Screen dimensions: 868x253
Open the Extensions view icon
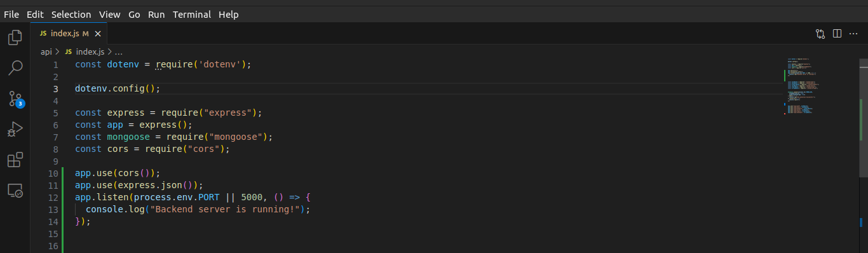click(x=15, y=160)
